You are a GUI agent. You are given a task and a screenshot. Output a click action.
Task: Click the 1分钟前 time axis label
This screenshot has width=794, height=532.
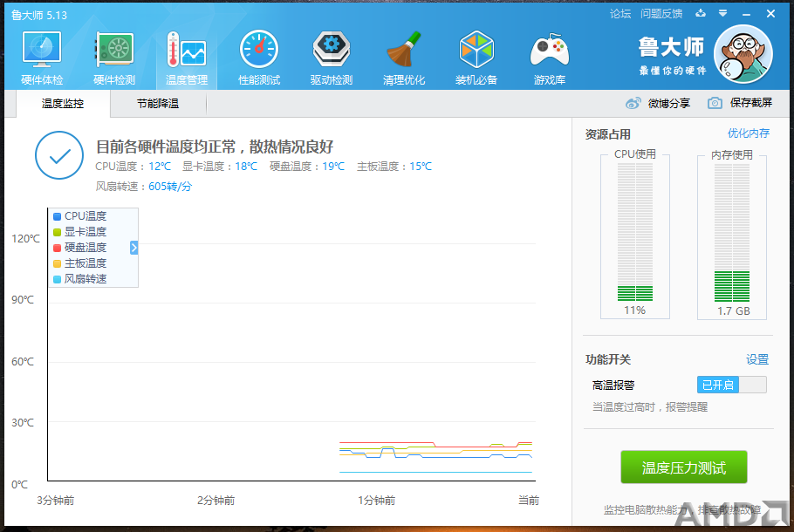377,501
